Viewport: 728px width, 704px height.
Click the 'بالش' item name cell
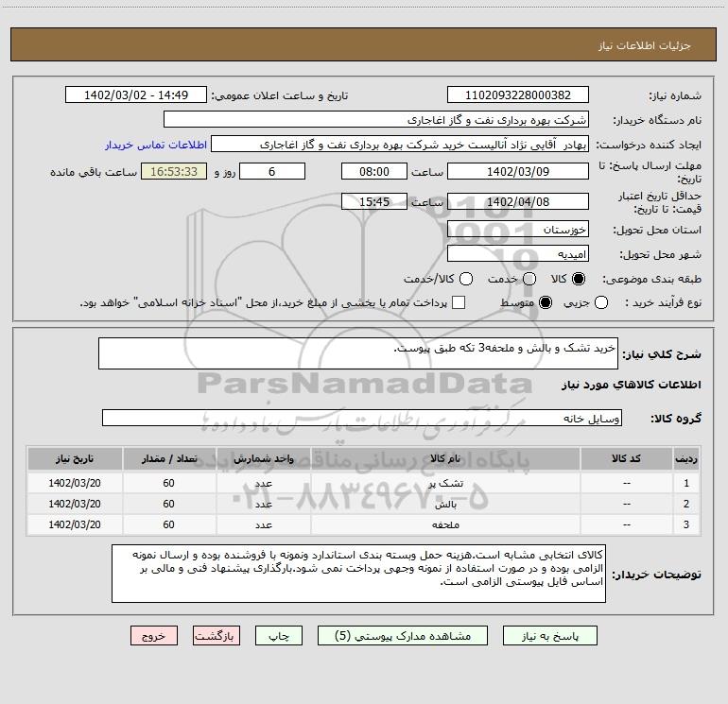(445, 504)
